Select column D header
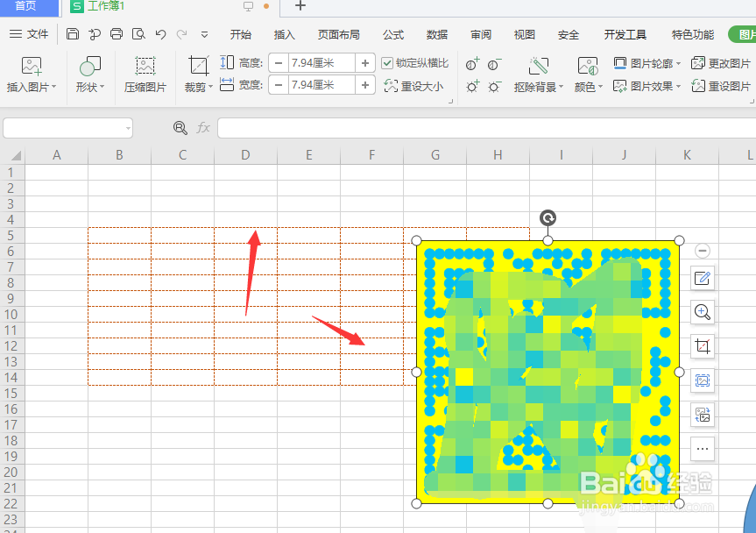Viewport: 756px width, 533px height. coord(245,155)
